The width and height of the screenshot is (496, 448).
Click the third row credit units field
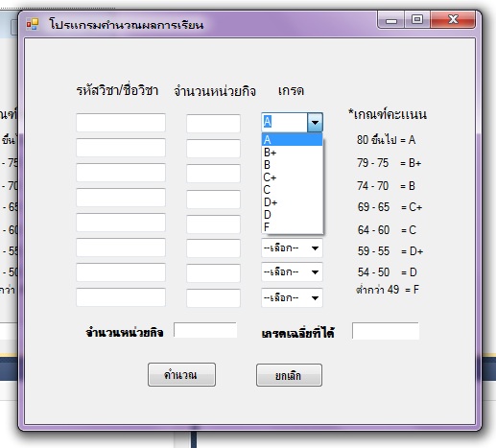pos(213,174)
